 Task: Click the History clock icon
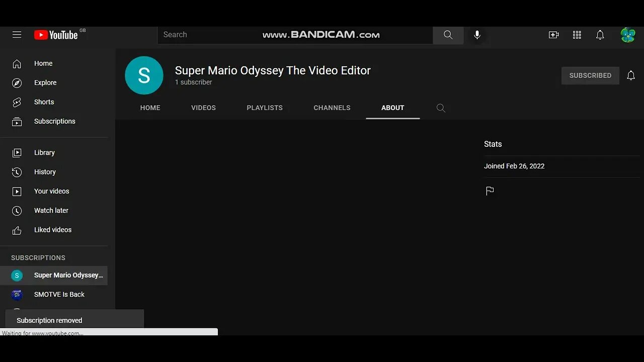17,172
